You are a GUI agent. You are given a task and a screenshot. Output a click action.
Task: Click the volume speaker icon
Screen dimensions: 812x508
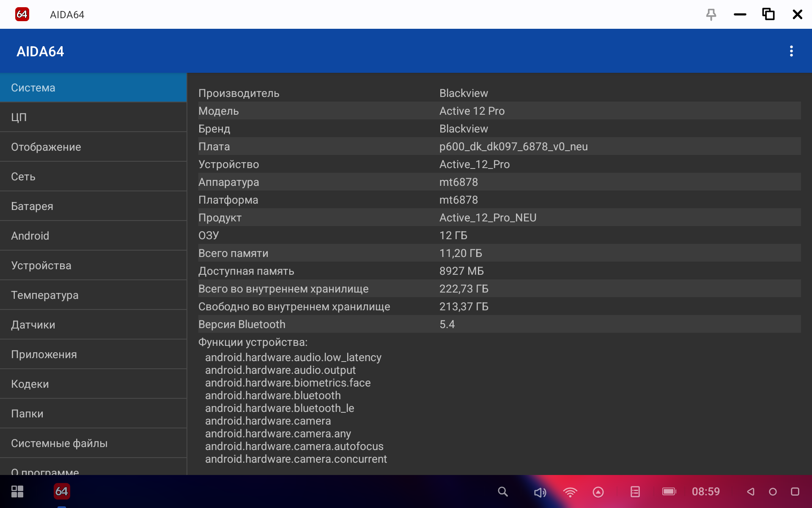tap(540, 492)
